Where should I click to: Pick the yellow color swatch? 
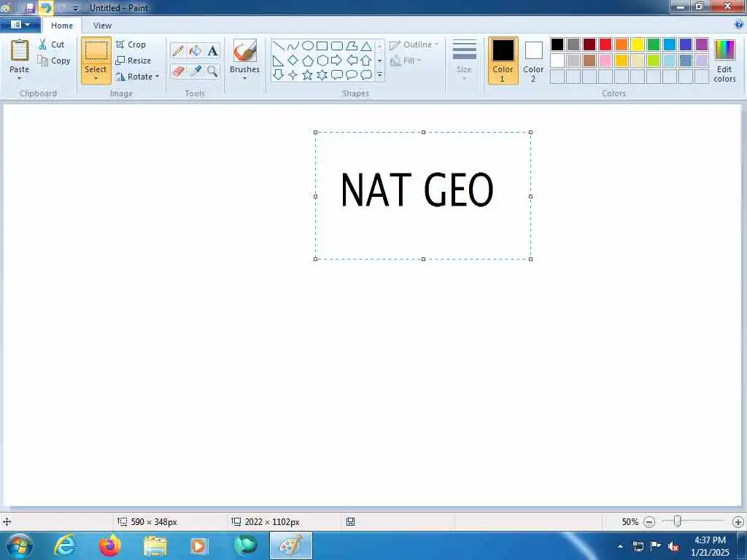point(638,44)
